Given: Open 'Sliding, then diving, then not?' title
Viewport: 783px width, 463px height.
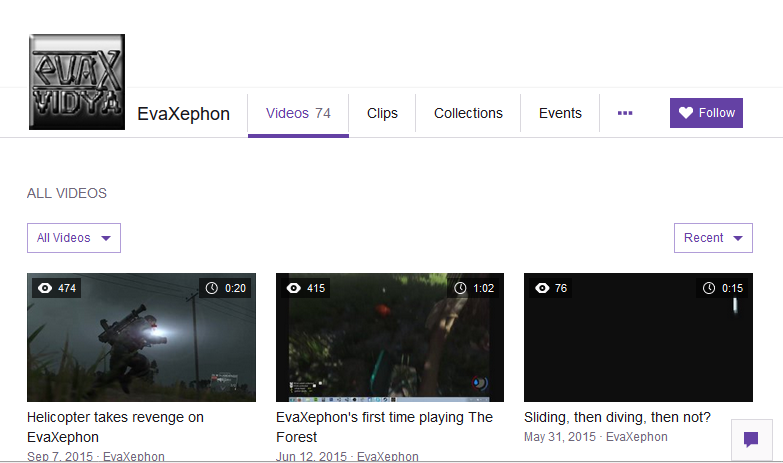Looking at the screenshot, I should tap(617, 417).
